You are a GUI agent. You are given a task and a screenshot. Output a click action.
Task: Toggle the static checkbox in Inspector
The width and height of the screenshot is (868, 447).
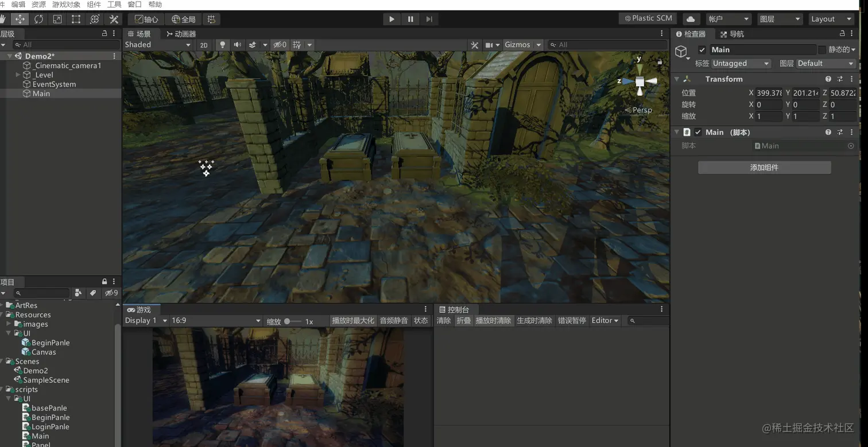click(822, 49)
